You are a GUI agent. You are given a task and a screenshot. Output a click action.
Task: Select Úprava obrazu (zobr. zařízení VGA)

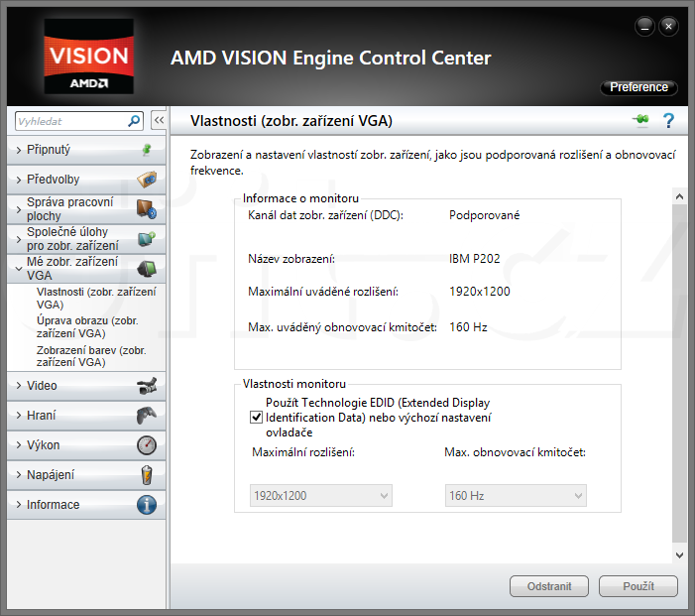coord(87,327)
